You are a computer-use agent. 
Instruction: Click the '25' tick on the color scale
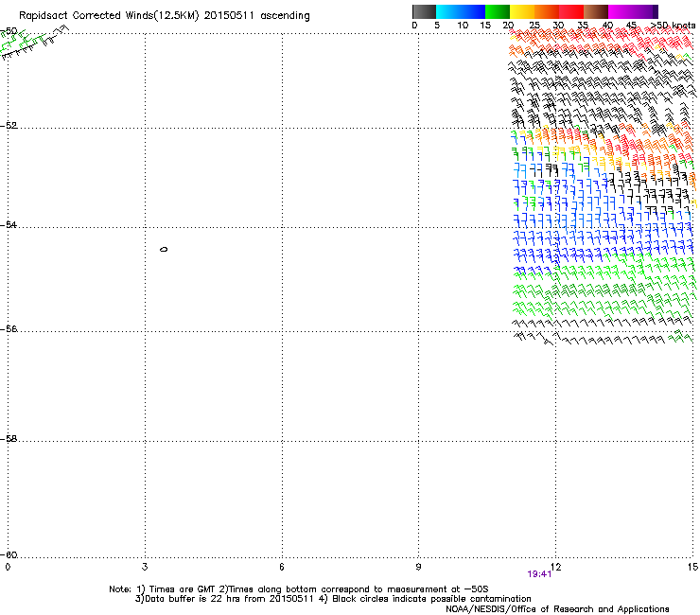(534, 25)
